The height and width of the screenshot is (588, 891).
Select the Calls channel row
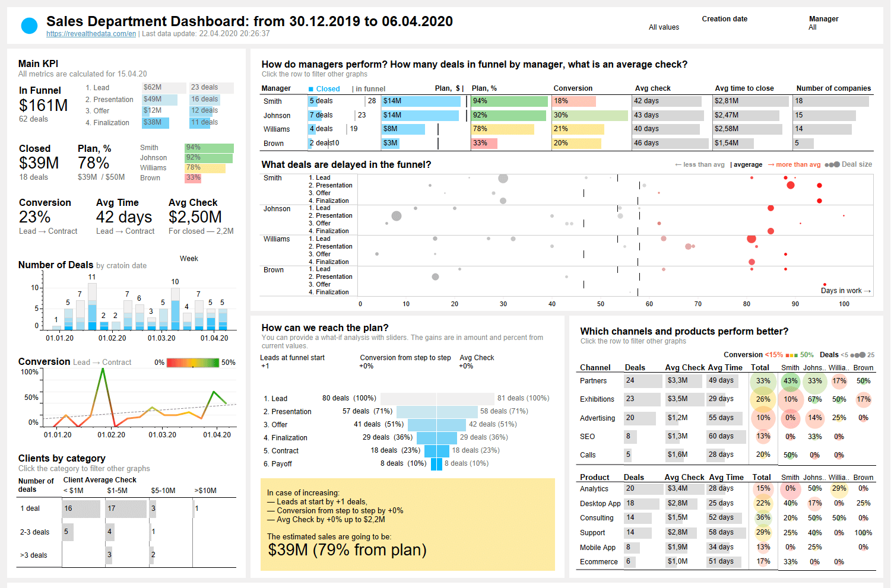pyautogui.click(x=726, y=455)
